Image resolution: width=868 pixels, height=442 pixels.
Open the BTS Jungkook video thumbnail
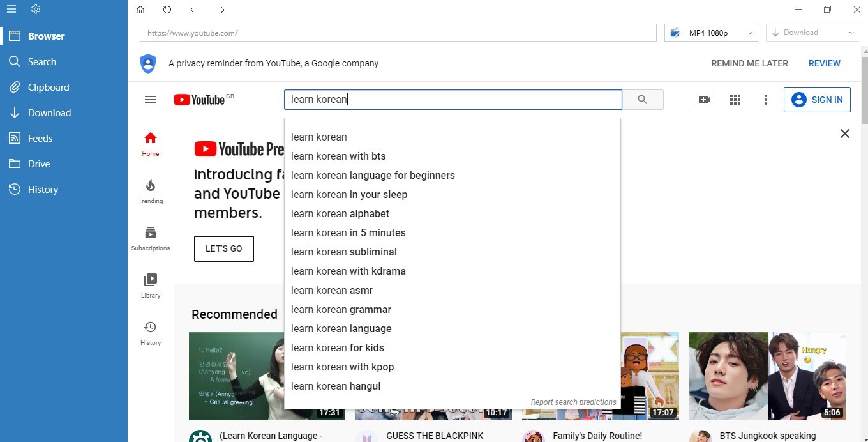767,376
